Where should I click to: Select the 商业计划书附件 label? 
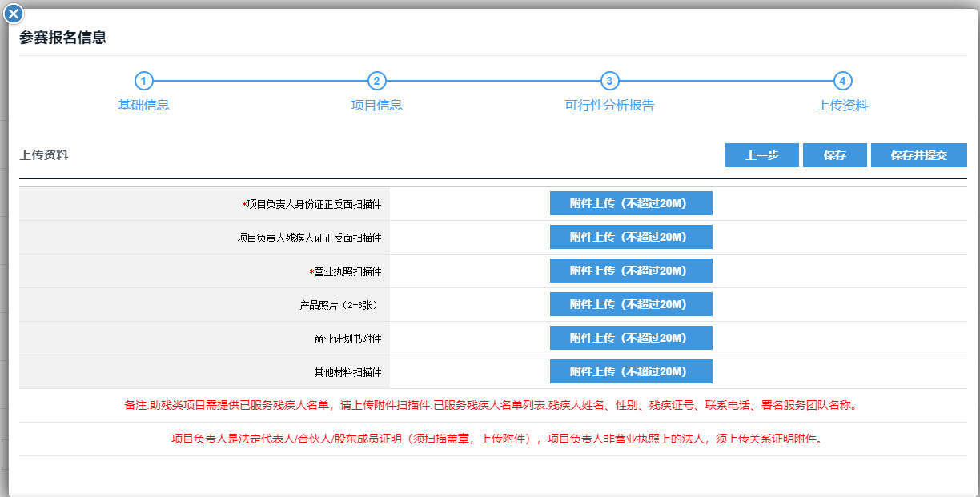[x=348, y=339]
